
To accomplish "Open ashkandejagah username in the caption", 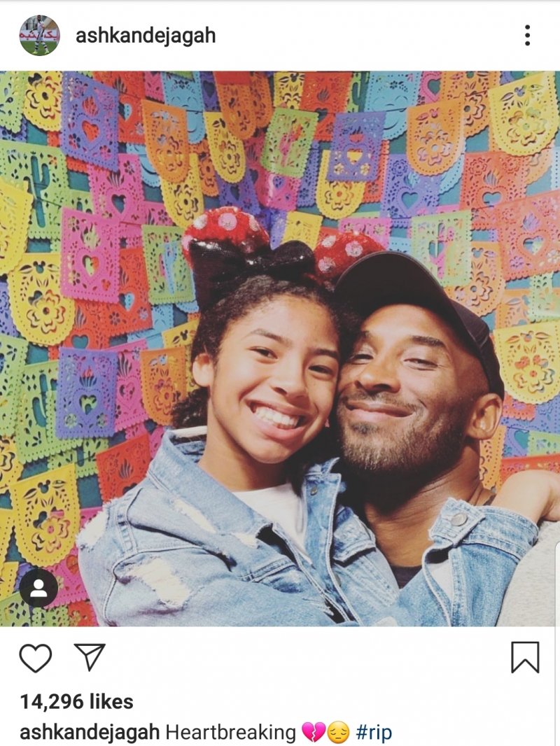I will click(x=90, y=733).
